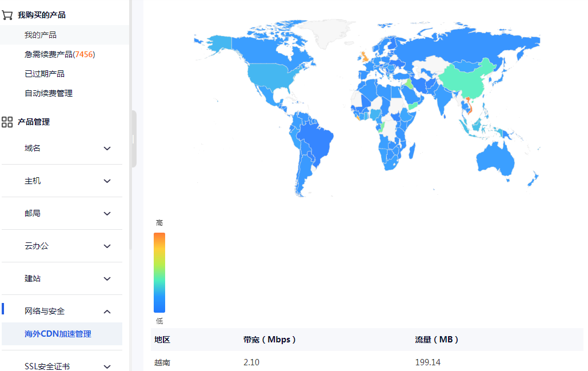
Task: Expand the 邮局 menu chevron
Action: 107,214
